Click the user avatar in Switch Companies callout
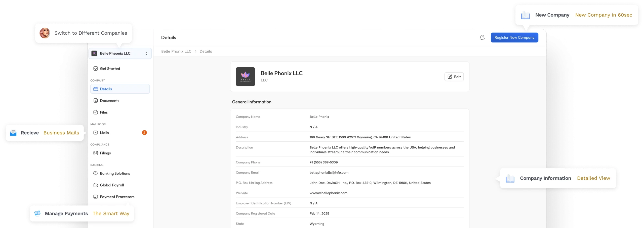This screenshot has width=644, height=228. pos(45,33)
